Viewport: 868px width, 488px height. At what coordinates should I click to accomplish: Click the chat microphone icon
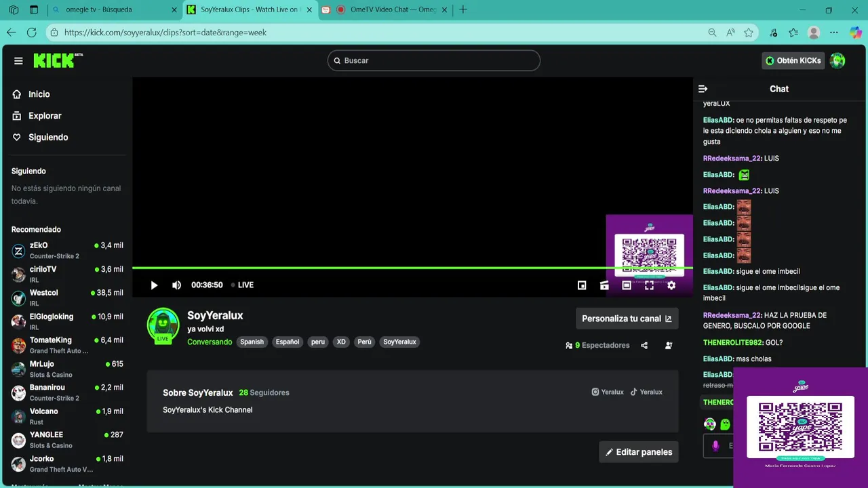pos(715,445)
